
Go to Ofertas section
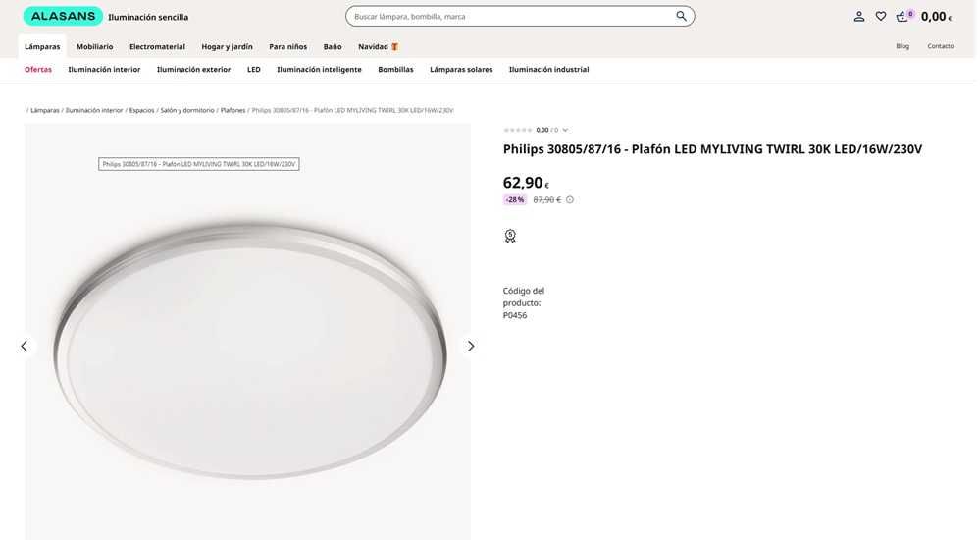click(x=38, y=70)
